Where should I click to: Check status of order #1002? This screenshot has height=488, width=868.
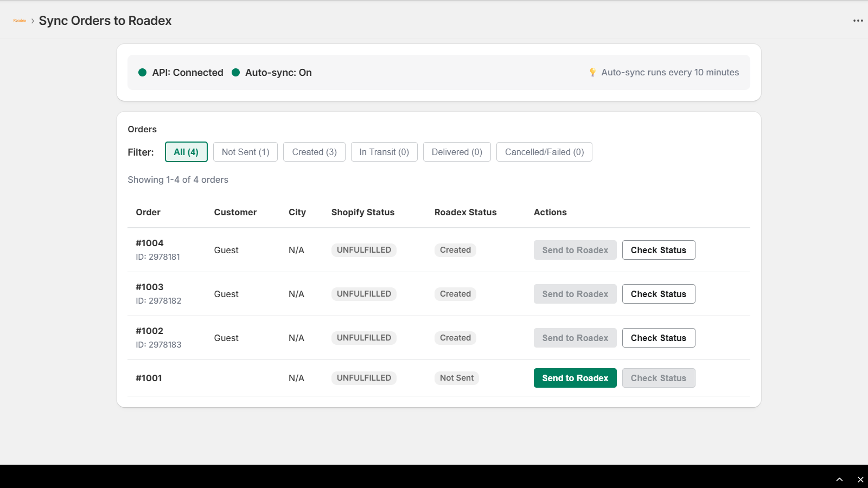tap(658, 338)
